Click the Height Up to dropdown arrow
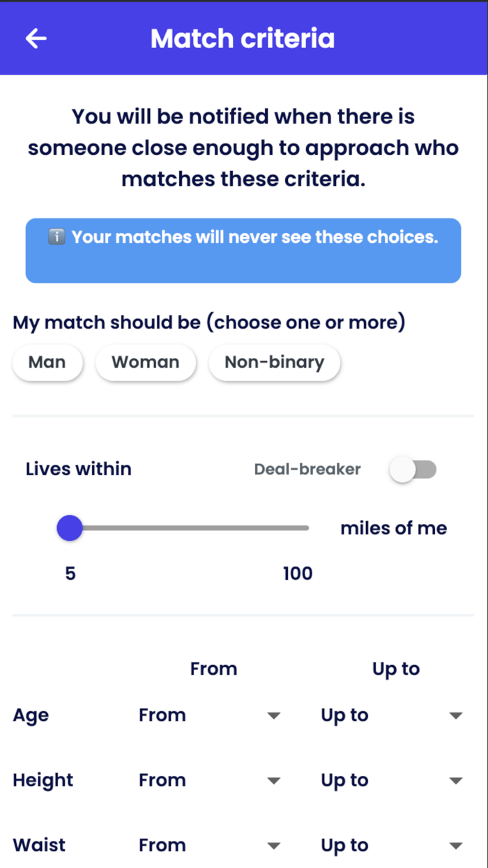Screen dimensions: 488x868 (456, 780)
